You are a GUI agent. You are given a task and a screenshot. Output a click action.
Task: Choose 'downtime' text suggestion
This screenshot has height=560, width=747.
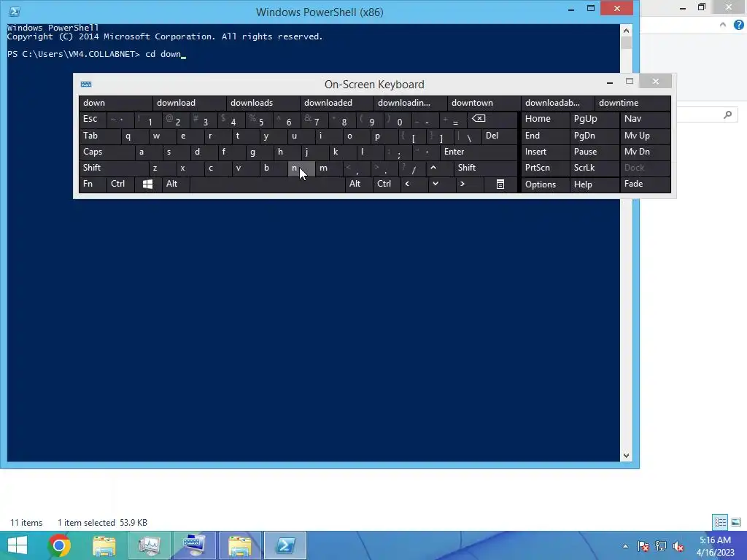(x=632, y=103)
